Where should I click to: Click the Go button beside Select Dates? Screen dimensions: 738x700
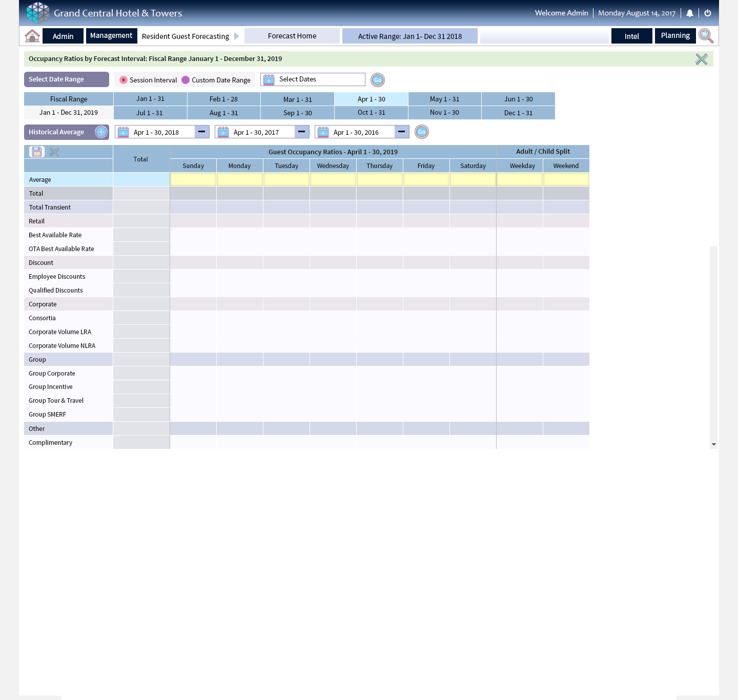coord(378,80)
